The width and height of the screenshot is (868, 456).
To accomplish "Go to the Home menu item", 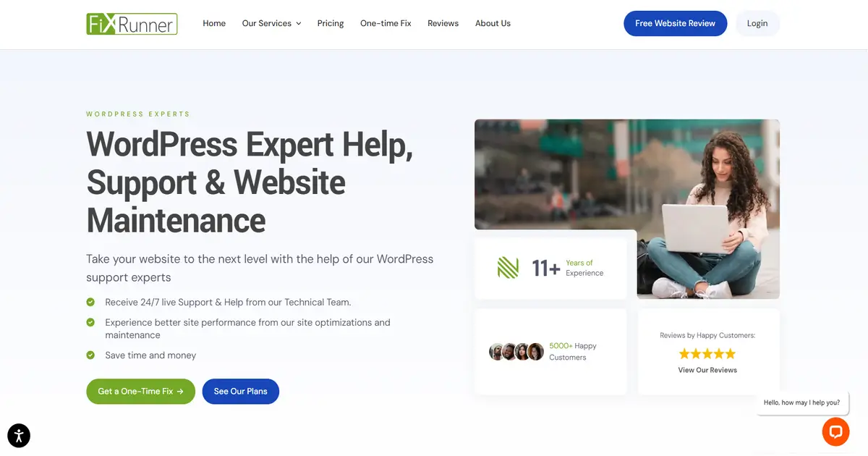I will click(214, 23).
